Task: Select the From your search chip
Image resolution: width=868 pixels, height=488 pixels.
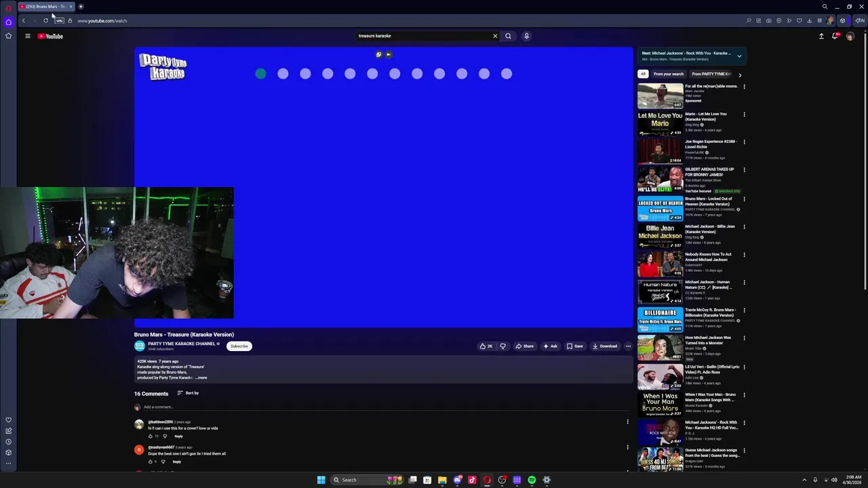Action: 669,74
